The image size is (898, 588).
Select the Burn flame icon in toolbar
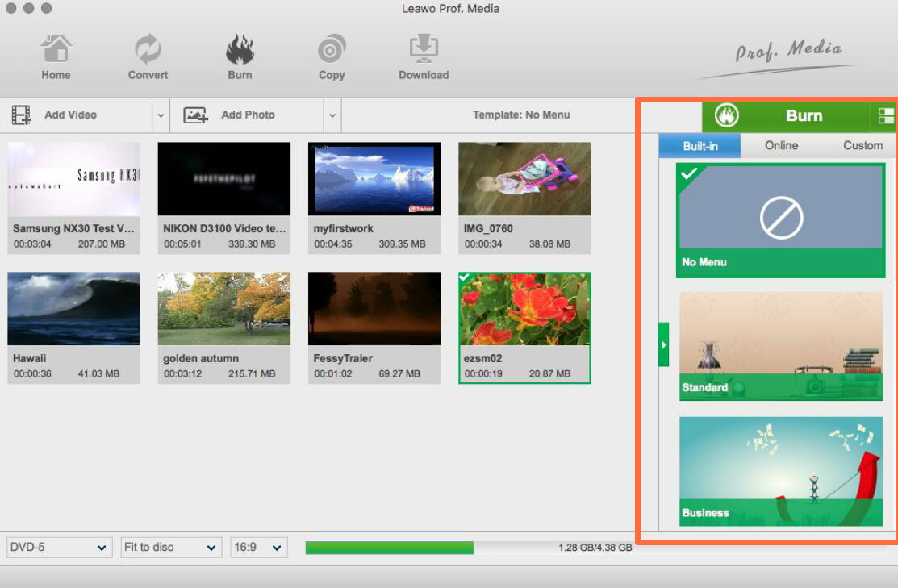pos(240,51)
